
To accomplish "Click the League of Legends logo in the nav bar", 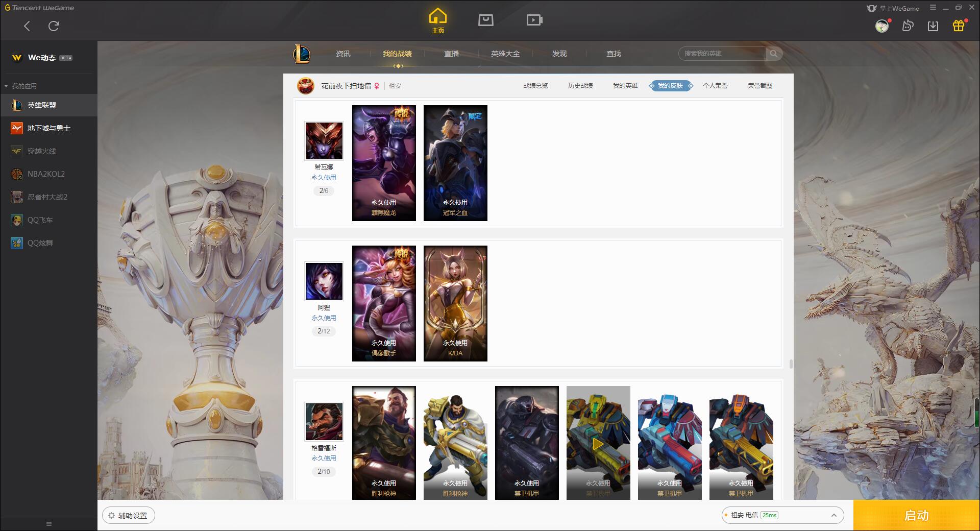I will pos(302,54).
